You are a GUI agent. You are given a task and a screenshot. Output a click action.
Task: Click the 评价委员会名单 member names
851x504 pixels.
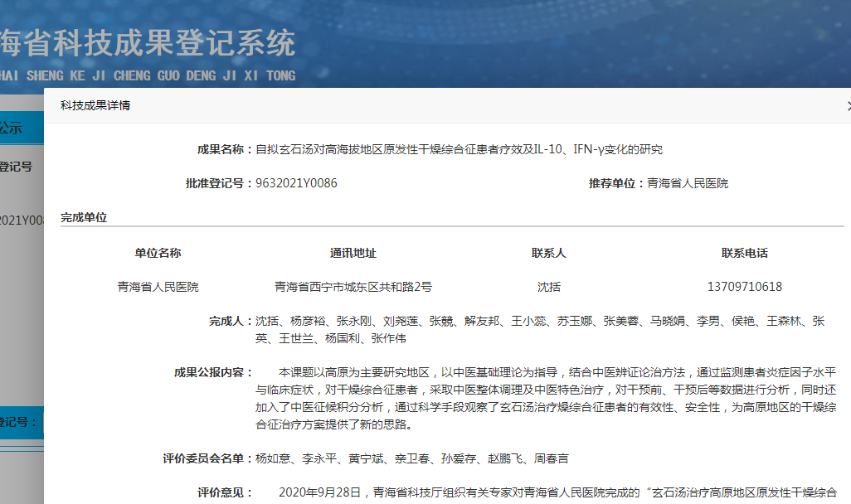point(411,458)
